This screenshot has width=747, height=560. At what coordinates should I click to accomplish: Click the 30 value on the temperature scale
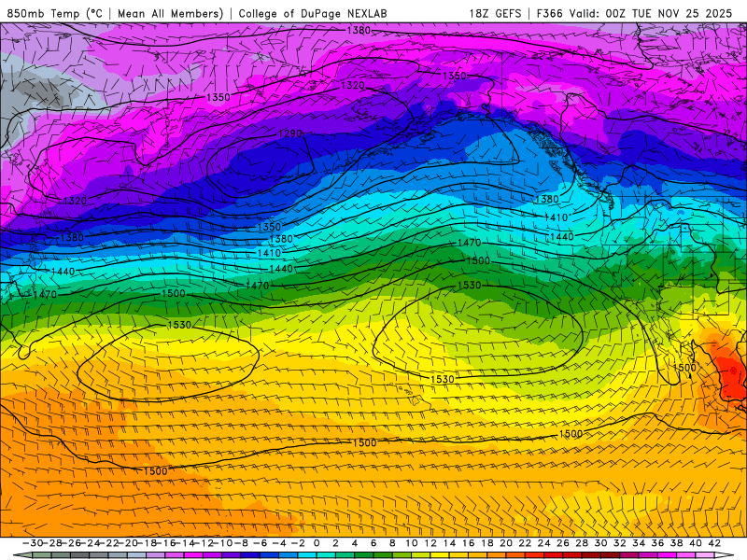(601, 543)
